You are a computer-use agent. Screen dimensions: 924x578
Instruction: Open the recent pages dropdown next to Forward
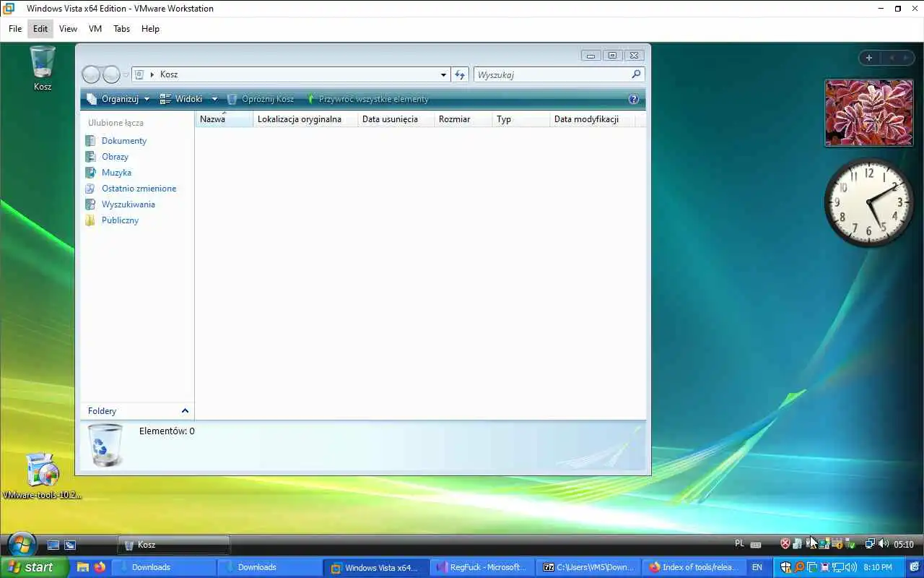point(126,74)
